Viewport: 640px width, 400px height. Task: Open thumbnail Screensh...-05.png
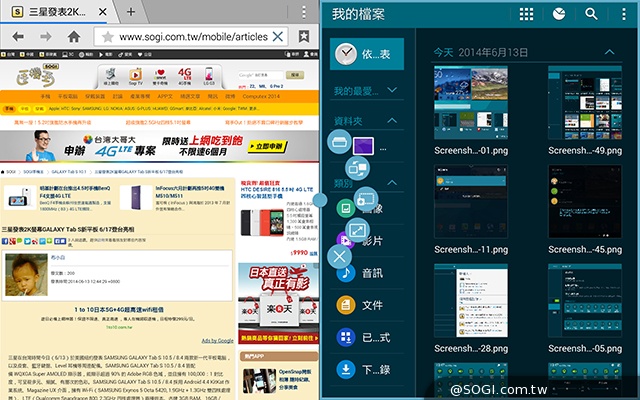tap(585, 300)
